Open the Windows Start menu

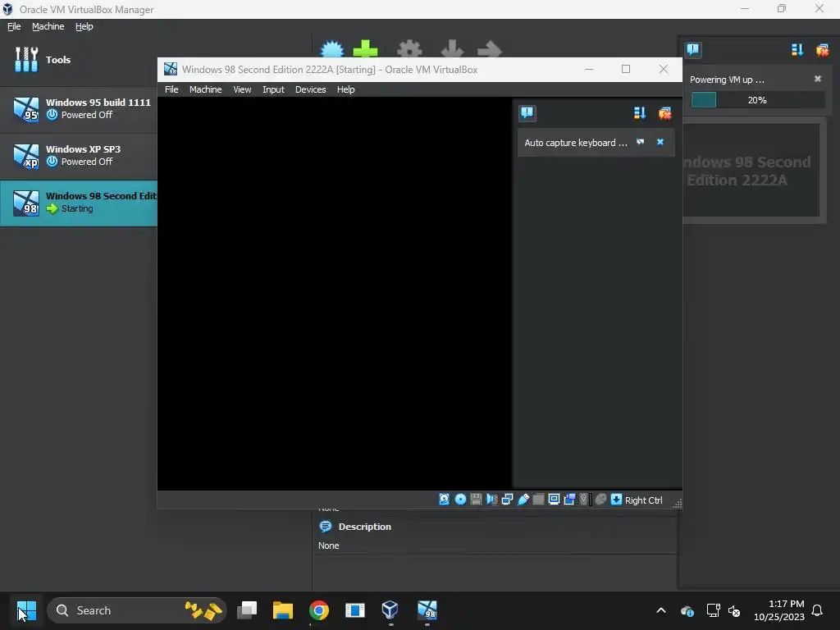coord(26,610)
